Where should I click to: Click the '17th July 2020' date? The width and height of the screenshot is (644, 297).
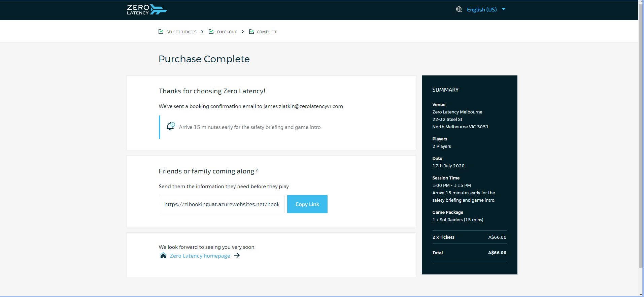448,166
